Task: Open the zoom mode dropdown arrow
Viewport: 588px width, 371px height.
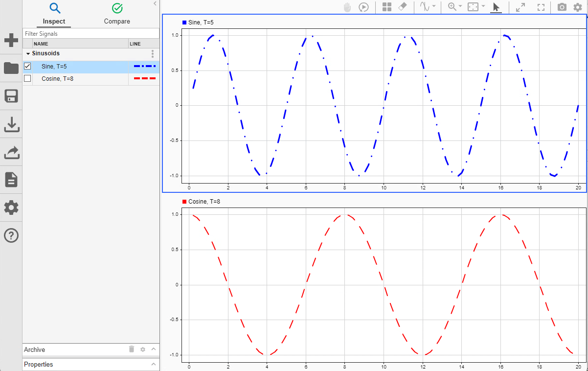Action: coord(460,6)
